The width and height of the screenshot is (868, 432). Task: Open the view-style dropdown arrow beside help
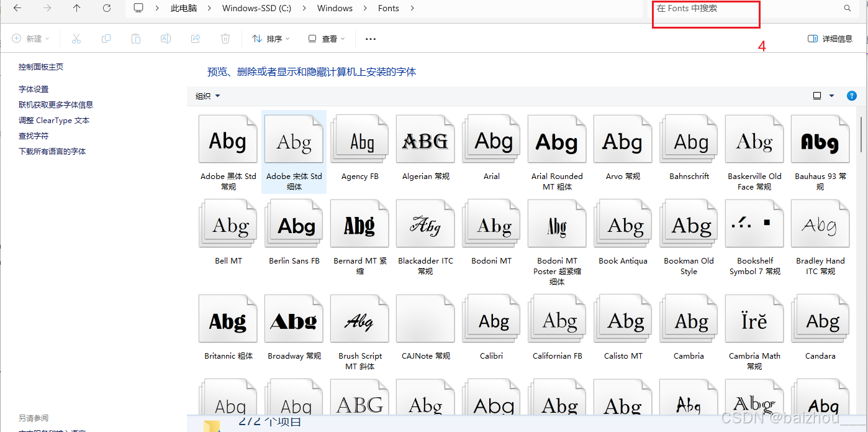pyautogui.click(x=832, y=96)
